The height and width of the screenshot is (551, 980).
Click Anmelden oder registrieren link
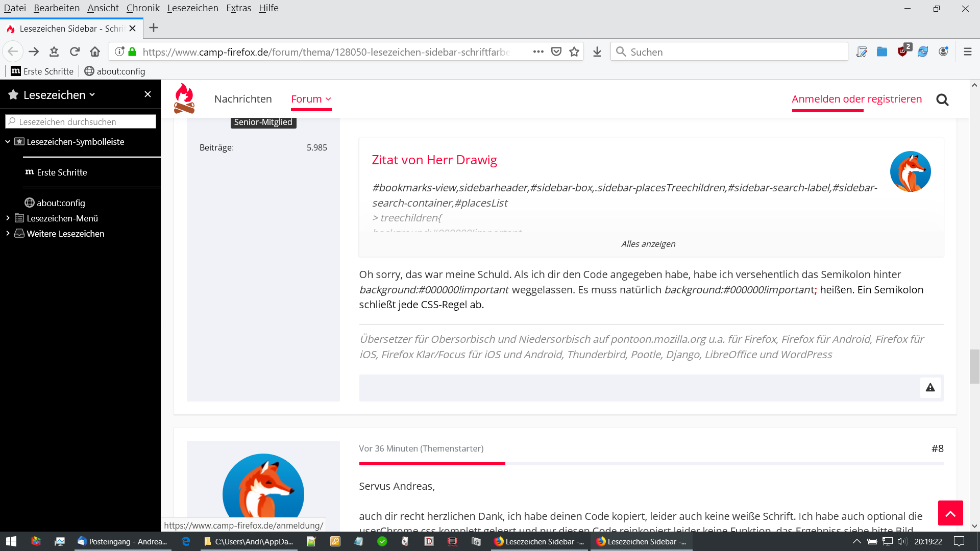tap(856, 99)
